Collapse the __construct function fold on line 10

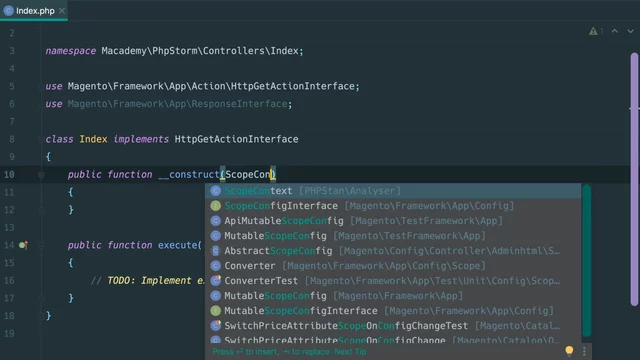point(41,175)
